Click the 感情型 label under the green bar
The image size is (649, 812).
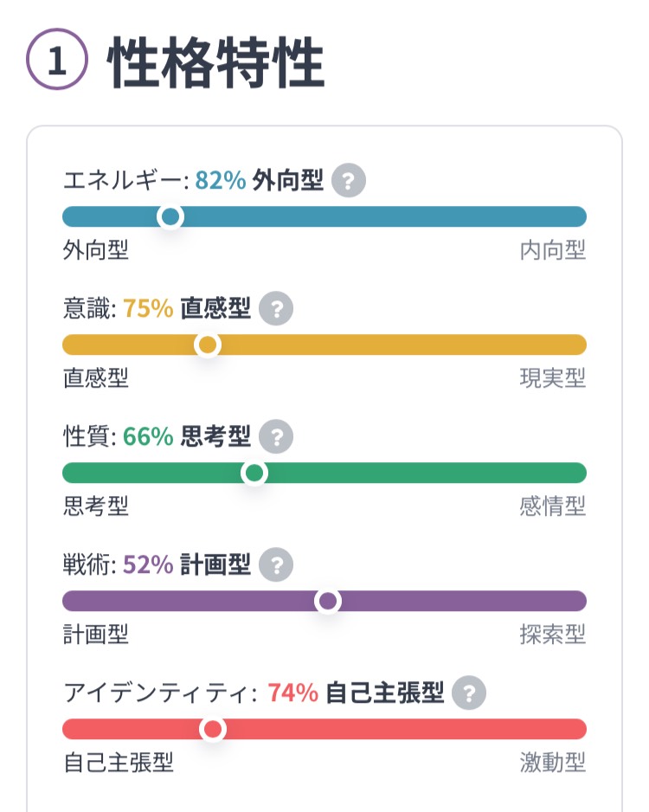[x=552, y=507]
